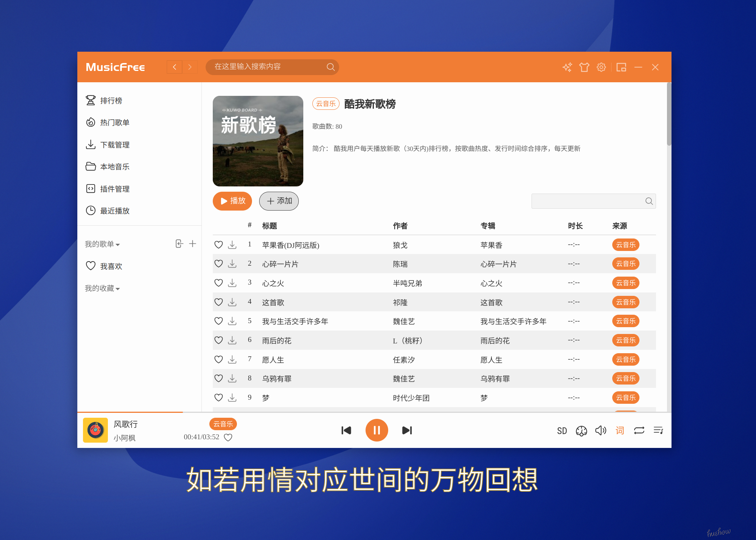Like the song 我与生活交手许多年

click(218, 321)
